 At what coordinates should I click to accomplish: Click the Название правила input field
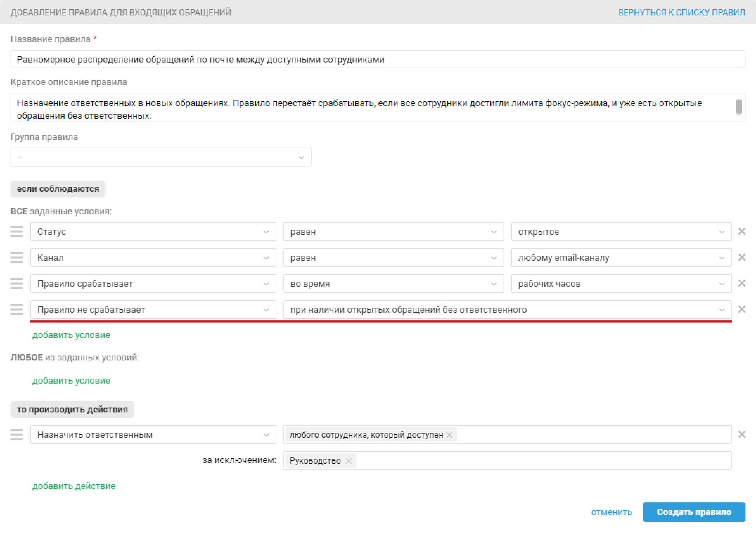pos(378,59)
